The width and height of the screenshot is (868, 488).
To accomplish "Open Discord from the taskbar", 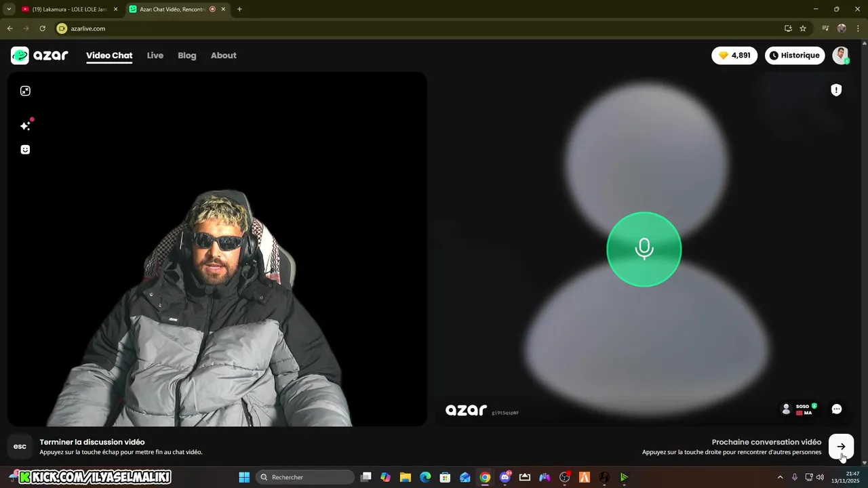I will 505,477.
